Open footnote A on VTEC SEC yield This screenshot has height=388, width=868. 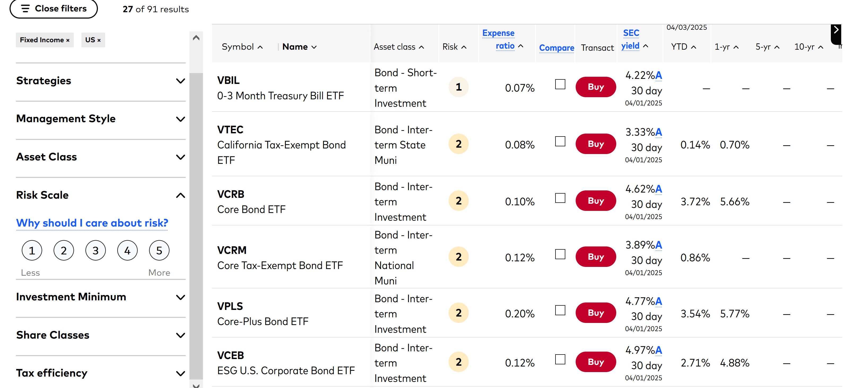659,132
